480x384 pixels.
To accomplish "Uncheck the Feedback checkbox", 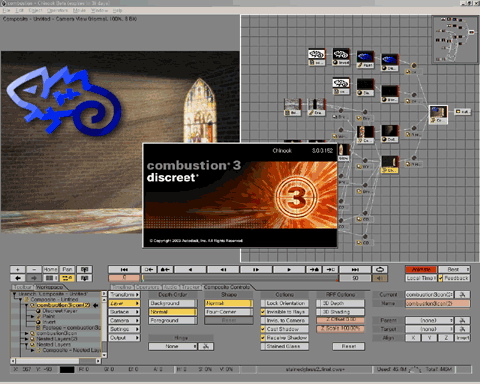I will [440, 278].
